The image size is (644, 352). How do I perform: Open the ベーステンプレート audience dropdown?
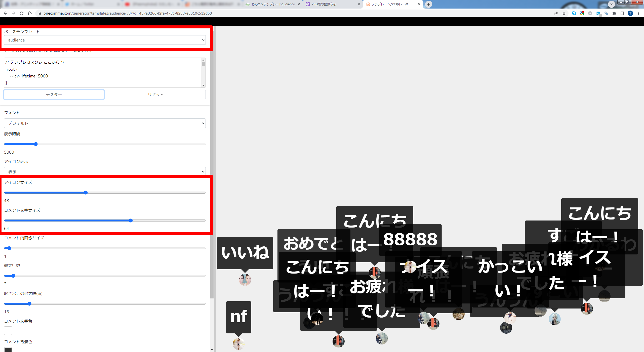(x=105, y=40)
